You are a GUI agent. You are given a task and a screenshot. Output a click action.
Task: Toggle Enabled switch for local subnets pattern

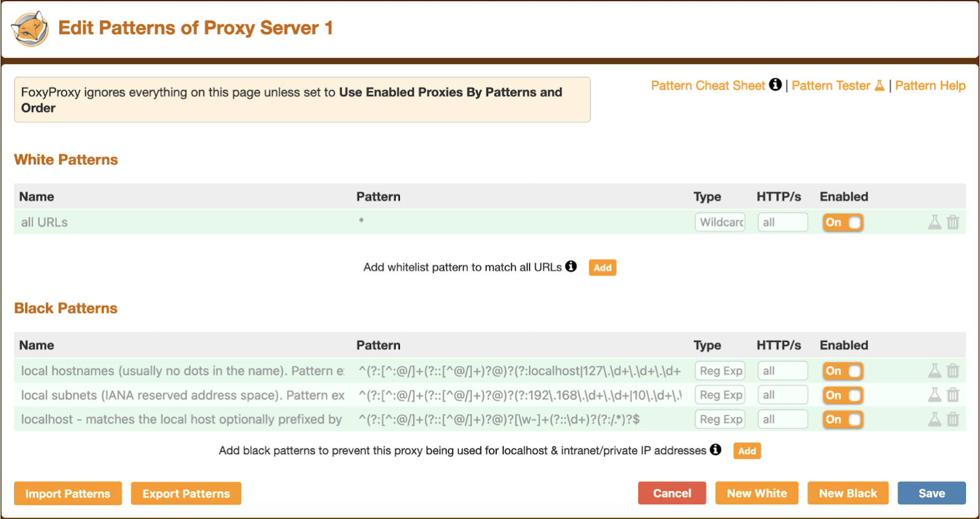(x=843, y=395)
